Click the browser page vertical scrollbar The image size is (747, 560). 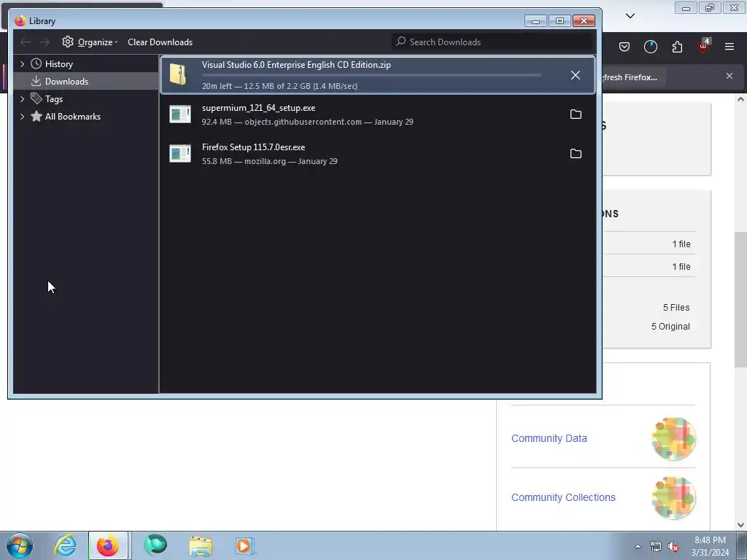[x=740, y=300]
